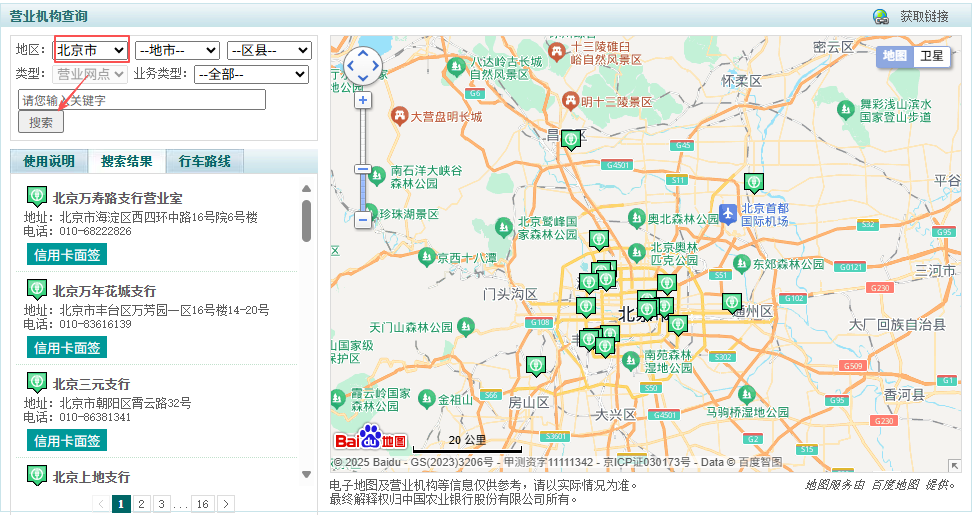The width and height of the screenshot is (972, 515).
Task: Open the 北京上地支行 result
Action: (x=91, y=477)
